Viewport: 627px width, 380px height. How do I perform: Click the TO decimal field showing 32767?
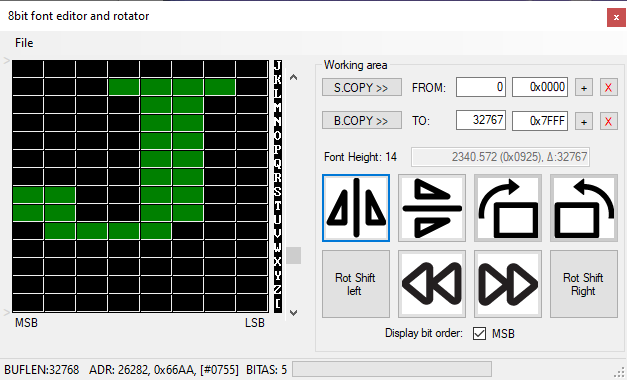tap(481, 120)
